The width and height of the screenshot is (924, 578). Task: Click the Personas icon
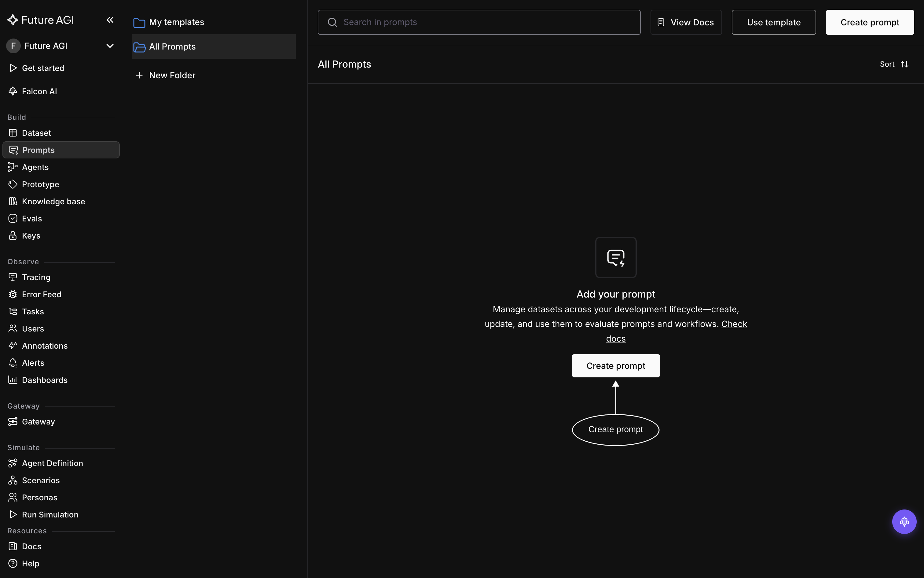click(13, 498)
